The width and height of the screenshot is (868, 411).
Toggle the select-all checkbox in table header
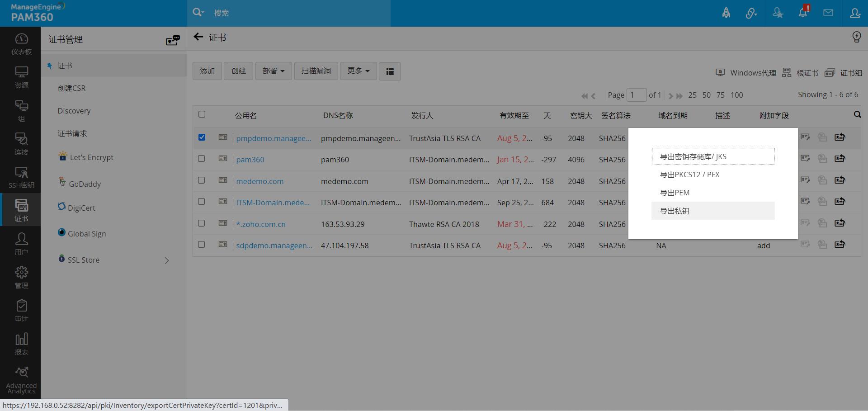(202, 114)
